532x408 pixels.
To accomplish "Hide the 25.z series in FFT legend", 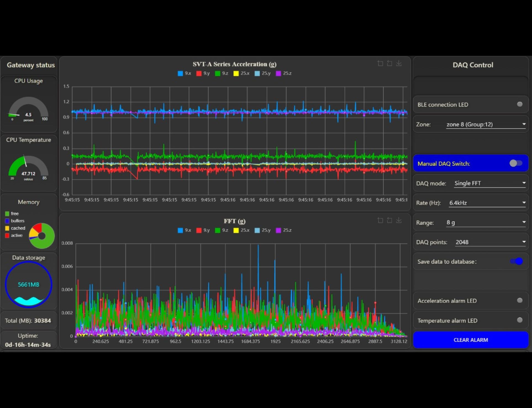I will [x=284, y=230].
